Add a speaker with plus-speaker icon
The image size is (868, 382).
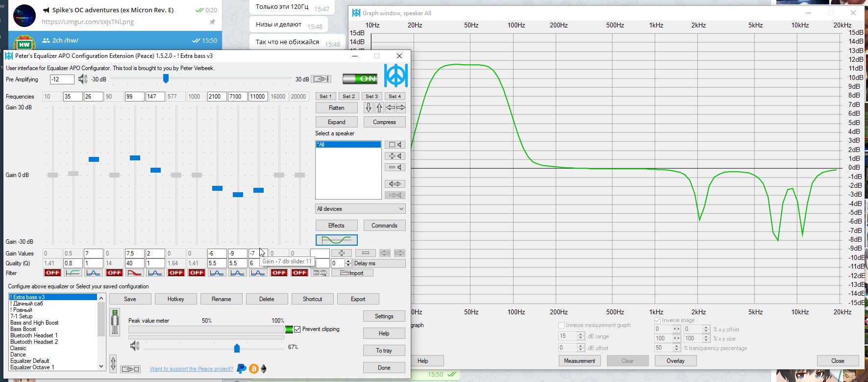point(395,156)
